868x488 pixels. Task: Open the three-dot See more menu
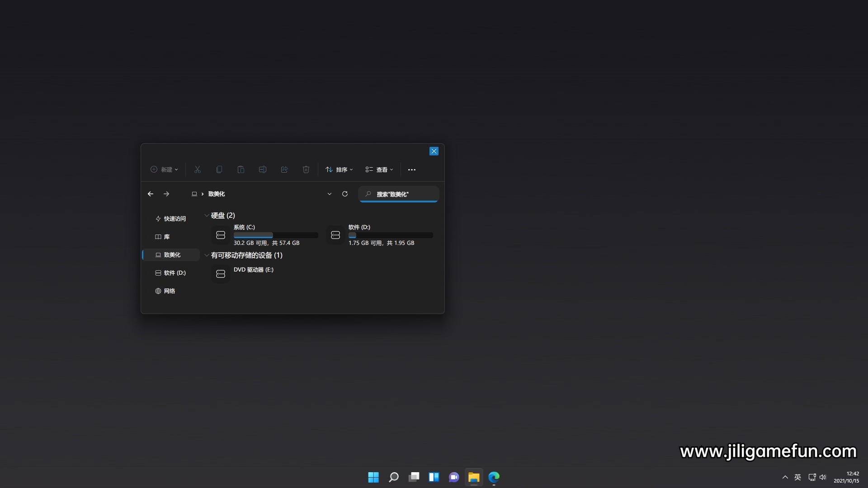[x=412, y=170]
